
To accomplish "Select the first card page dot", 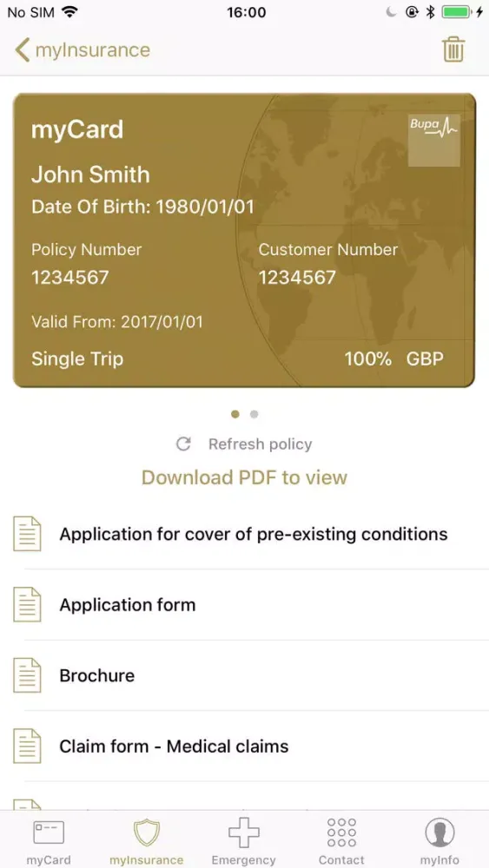I will point(235,414).
